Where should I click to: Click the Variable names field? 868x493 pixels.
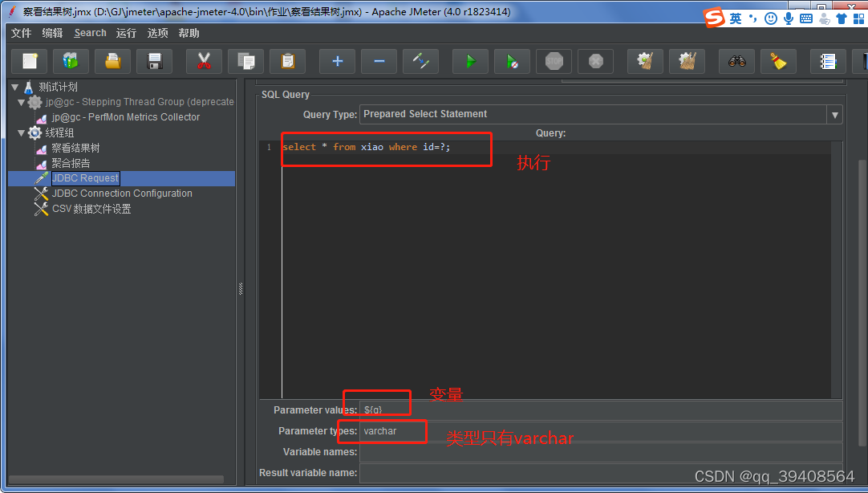[601, 453]
